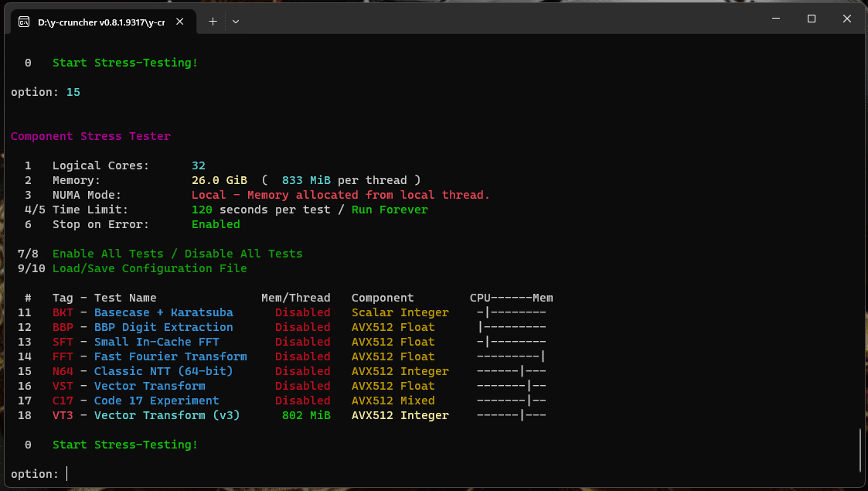Click 'BBP Digit Extraction' test name
The height and width of the screenshot is (491, 868).
tap(164, 327)
